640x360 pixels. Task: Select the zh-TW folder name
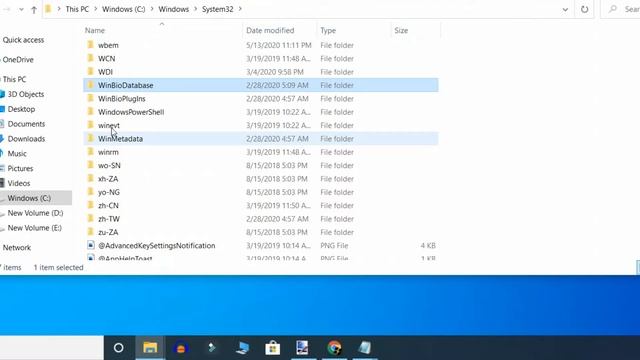click(109, 219)
